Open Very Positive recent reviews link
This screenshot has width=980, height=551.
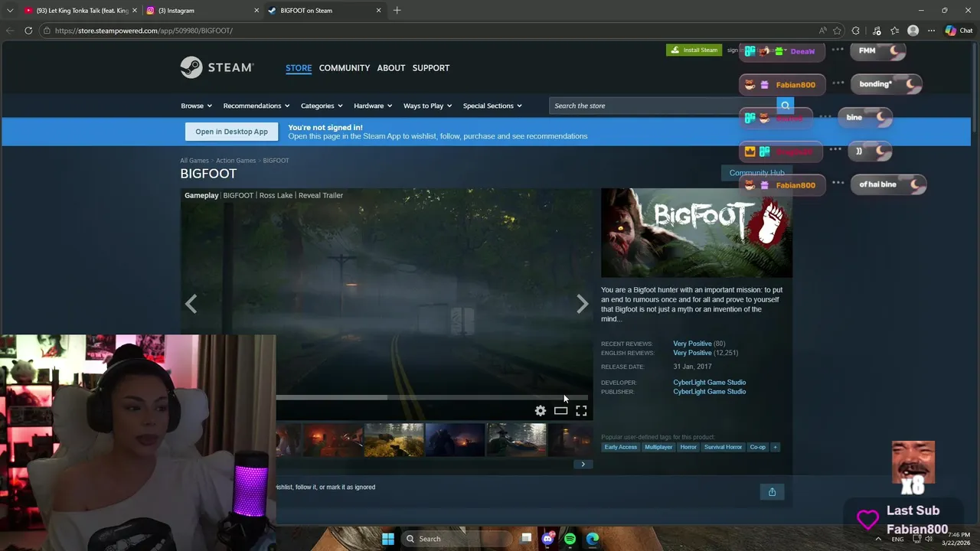pos(692,344)
